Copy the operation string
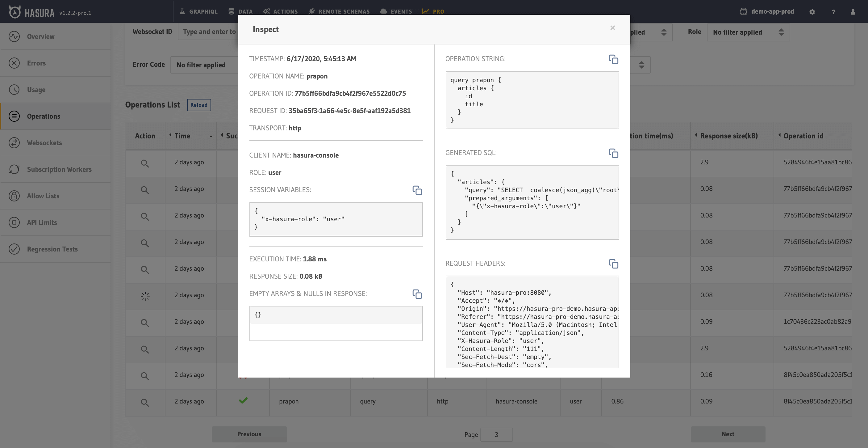The width and height of the screenshot is (868, 448). (613, 59)
